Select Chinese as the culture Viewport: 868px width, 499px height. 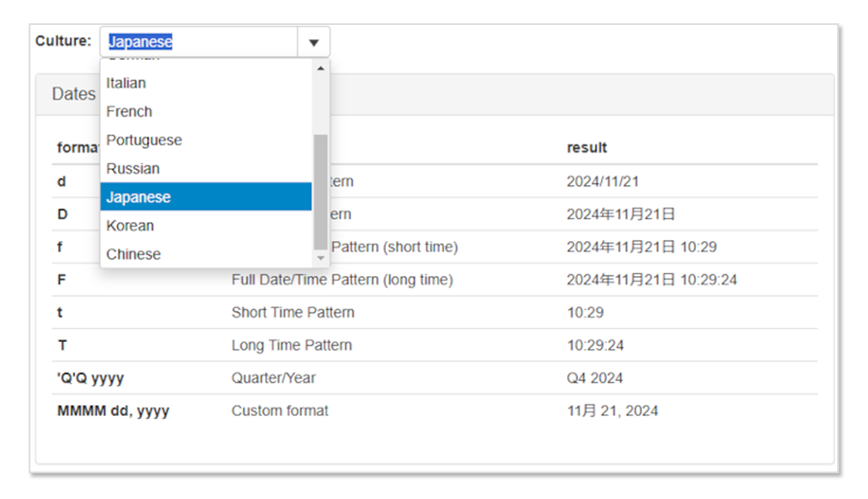(x=134, y=254)
